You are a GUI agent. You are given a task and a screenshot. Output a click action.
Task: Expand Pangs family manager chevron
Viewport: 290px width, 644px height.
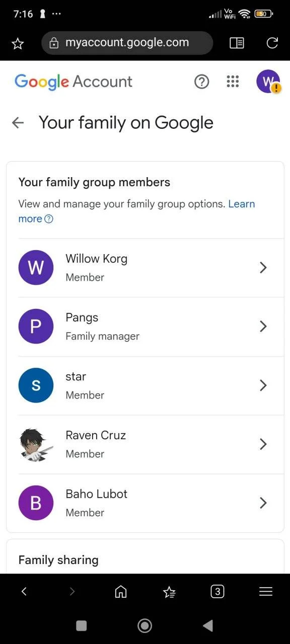[263, 327]
